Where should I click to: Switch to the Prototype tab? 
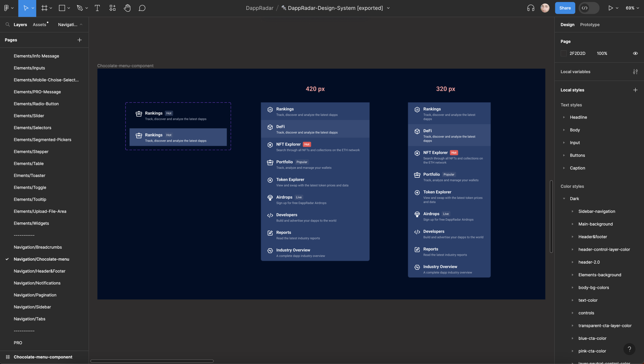pyautogui.click(x=590, y=25)
